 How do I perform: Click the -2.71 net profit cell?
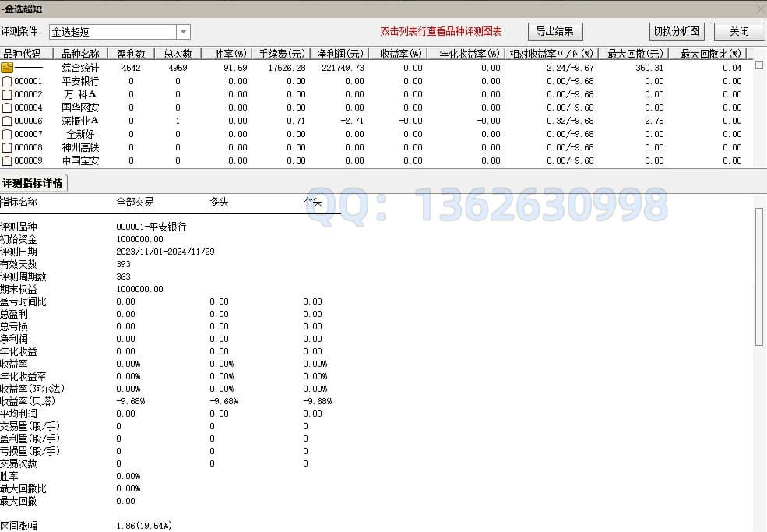click(352, 121)
